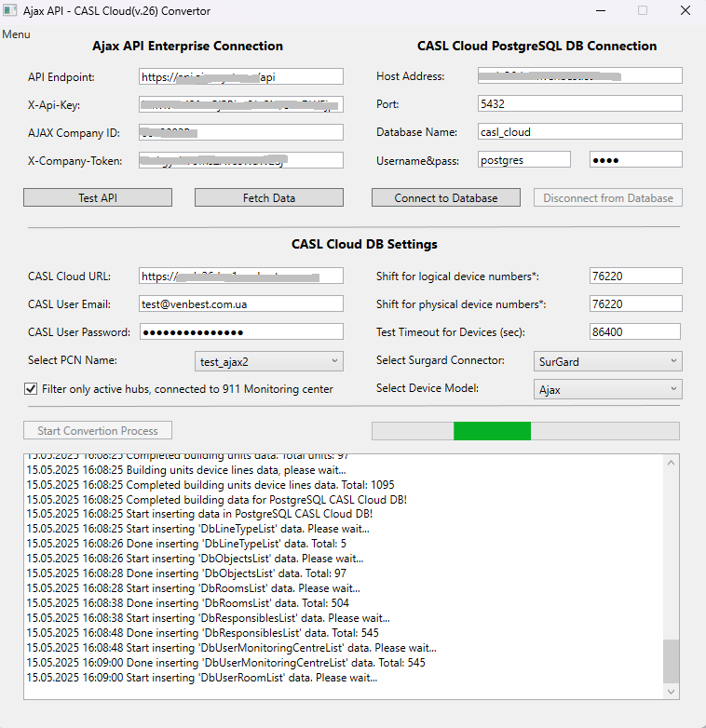
Task: Click the X-Company-Token field
Action: [241, 160]
